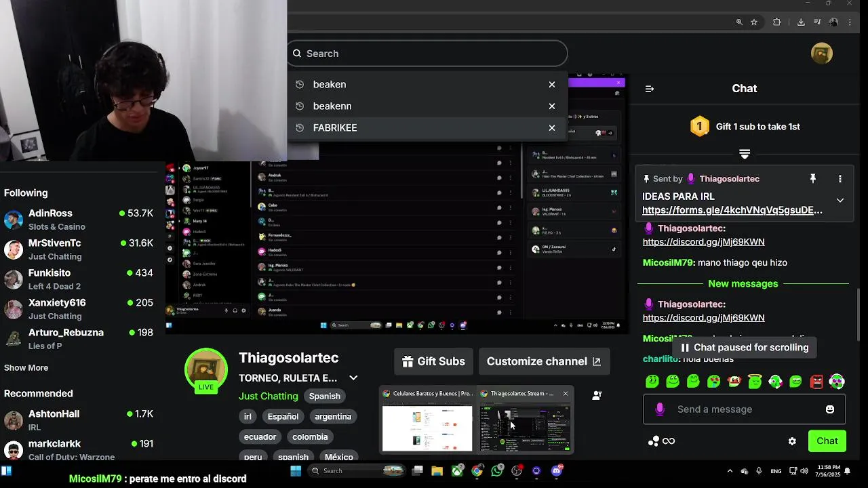
Task: Open the pinned Google Forms link
Action: pos(732,210)
